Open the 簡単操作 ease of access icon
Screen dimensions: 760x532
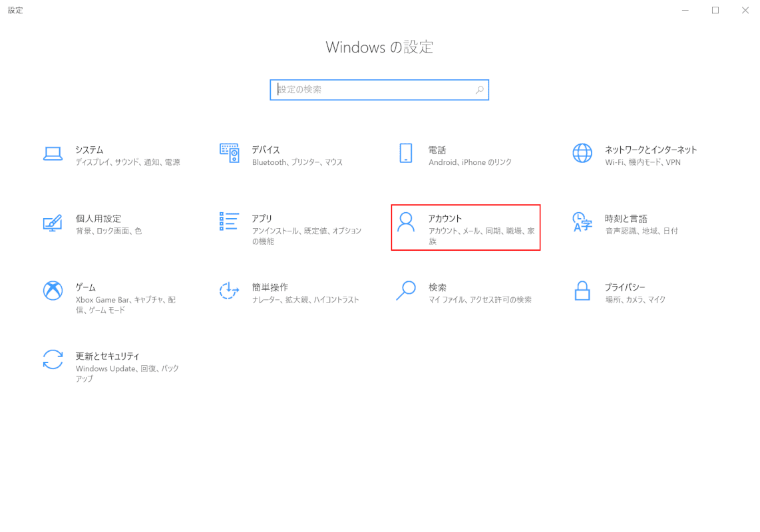[229, 291]
